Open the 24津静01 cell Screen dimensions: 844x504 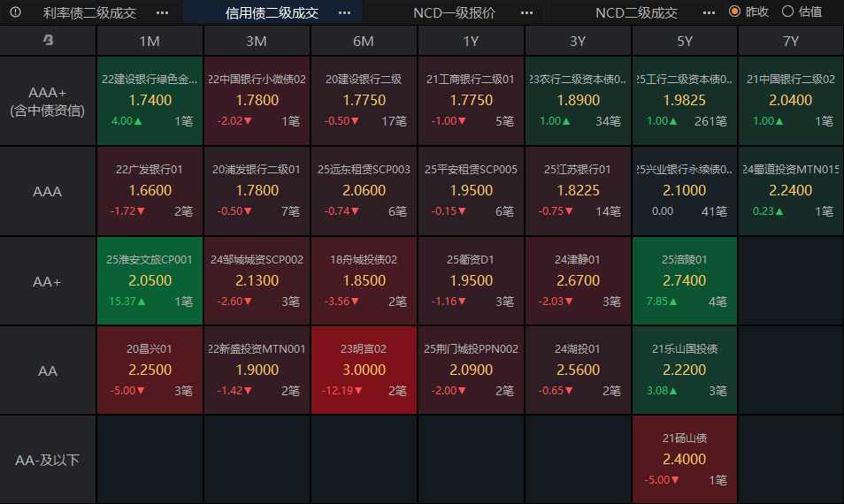578,281
